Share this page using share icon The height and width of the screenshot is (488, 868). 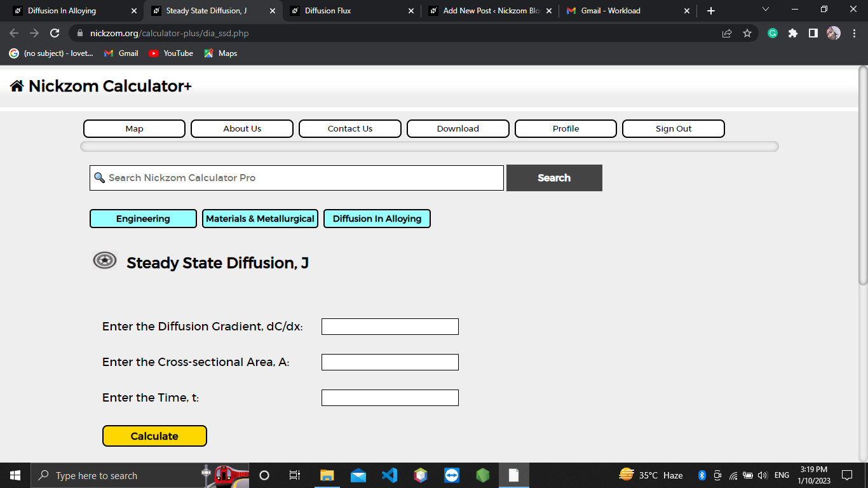727,33
